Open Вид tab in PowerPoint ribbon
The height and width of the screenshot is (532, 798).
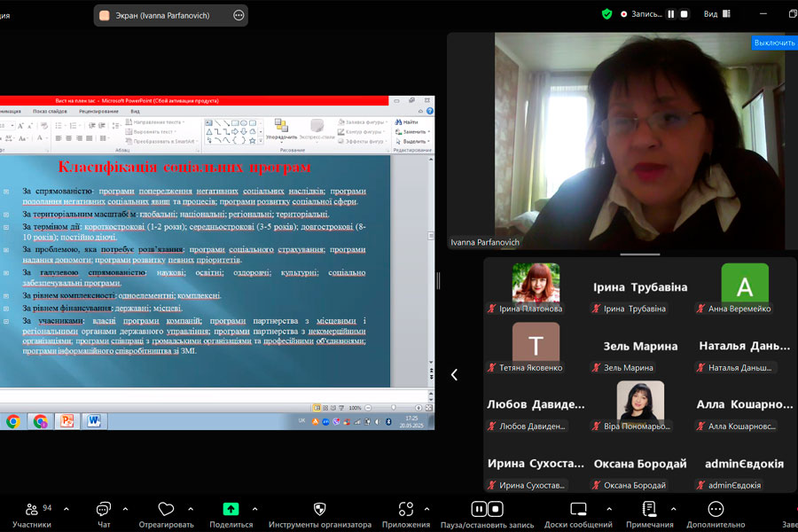(135, 111)
